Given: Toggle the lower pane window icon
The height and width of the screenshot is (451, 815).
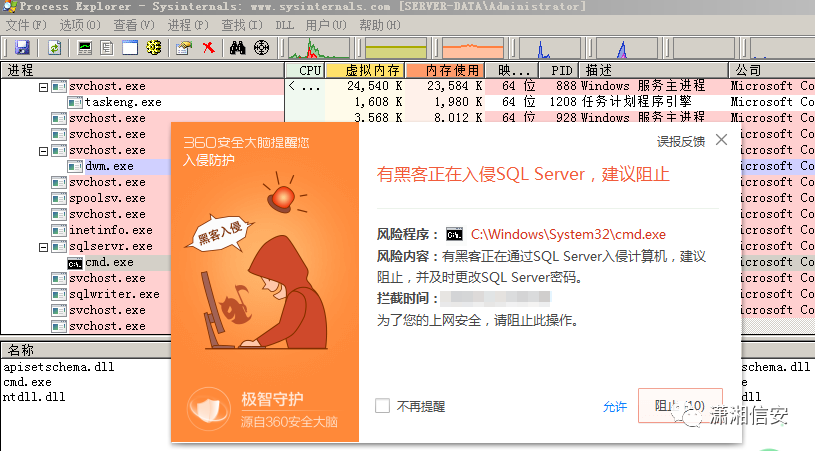Looking at the screenshot, I should pyautogui.click(x=130, y=48).
